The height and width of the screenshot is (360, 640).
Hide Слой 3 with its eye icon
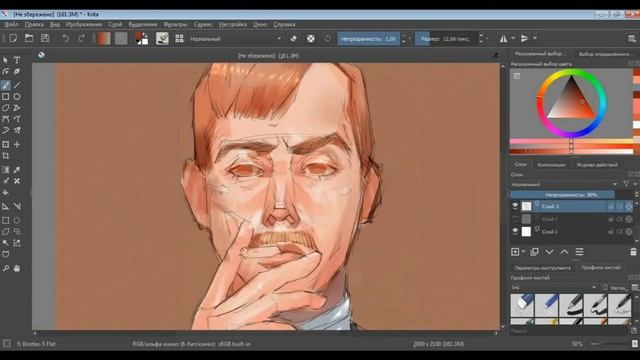pyautogui.click(x=515, y=206)
